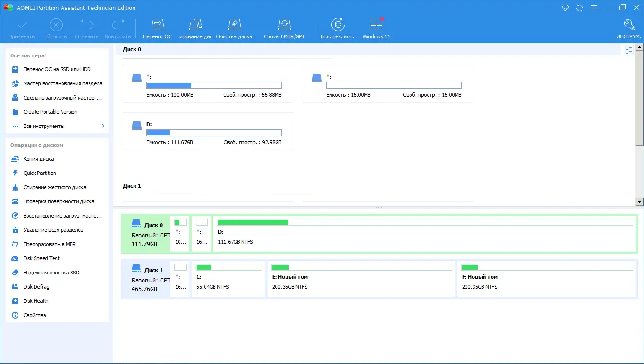Choose Сделать загрузочный мастер option
The height and width of the screenshot is (364, 644).
click(x=57, y=98)
